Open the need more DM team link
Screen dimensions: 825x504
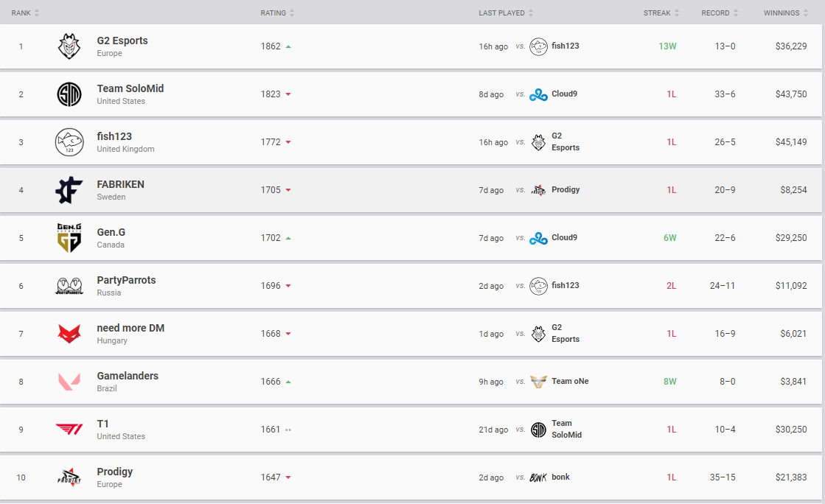(x=130, y=328)
